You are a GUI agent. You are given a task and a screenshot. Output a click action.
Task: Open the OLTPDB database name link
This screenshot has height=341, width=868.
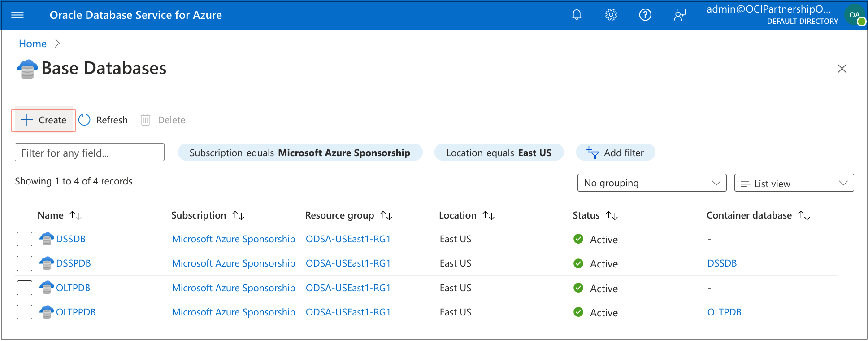73,288
